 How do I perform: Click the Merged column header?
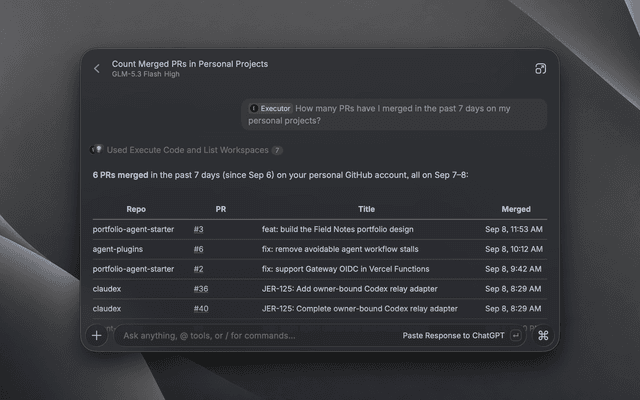pyautogui.click(x=516, y=209)
